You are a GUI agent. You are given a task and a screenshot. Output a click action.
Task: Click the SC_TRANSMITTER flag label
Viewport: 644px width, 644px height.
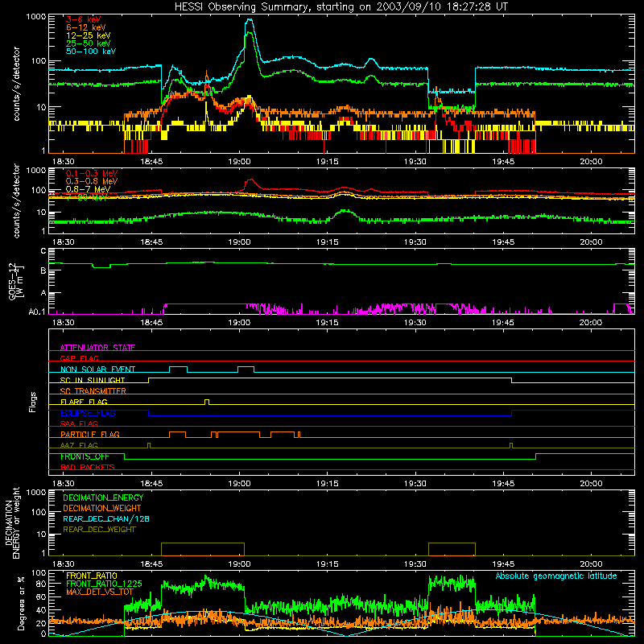point(93,391)
